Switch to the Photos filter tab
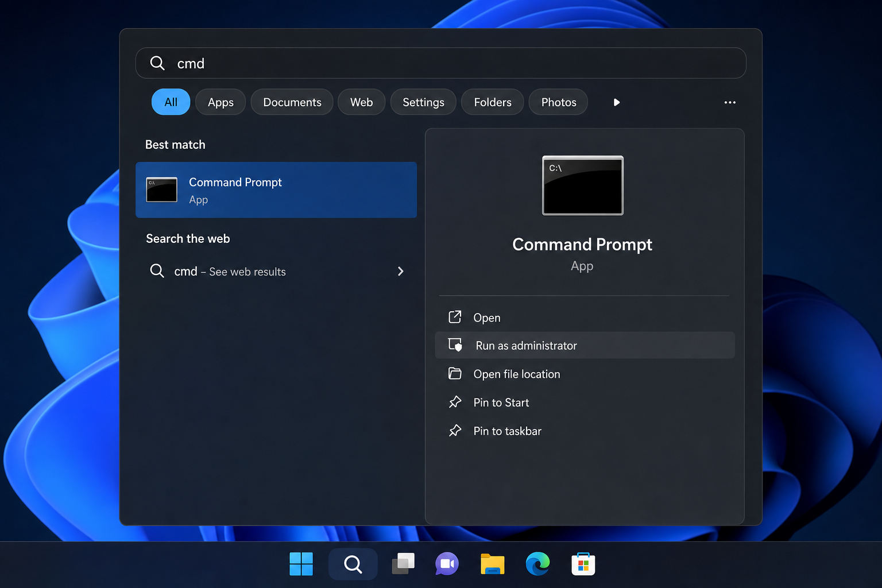Image resolution: width=882 pixels, height=588 pixels. (x=558, y=102)
